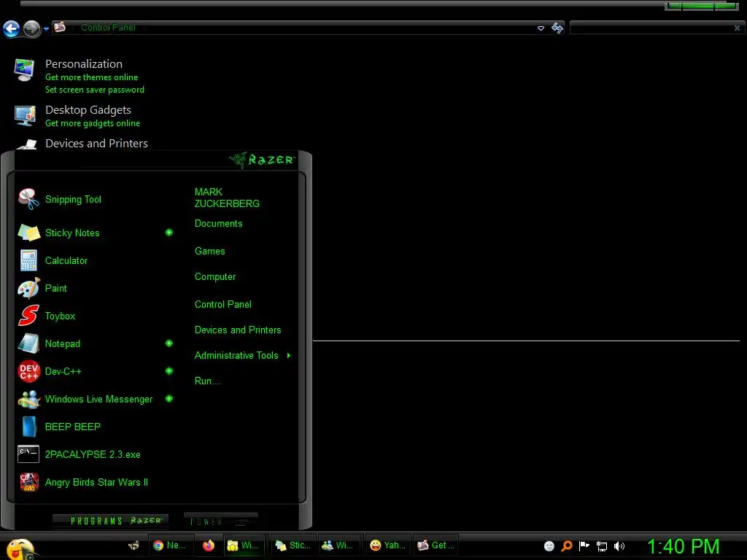Open Firefox from the taskbar
The height and width of the screenshot is (560, 747).
coord(208,545)
